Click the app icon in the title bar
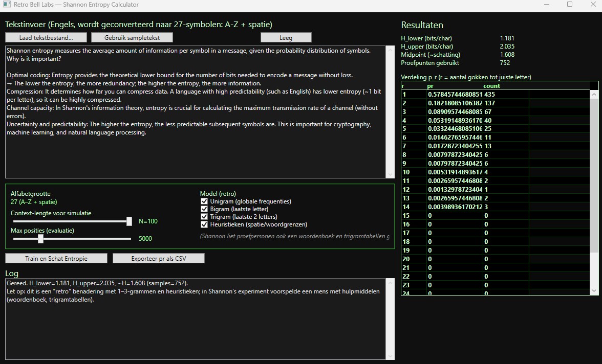 pos(7,5)
